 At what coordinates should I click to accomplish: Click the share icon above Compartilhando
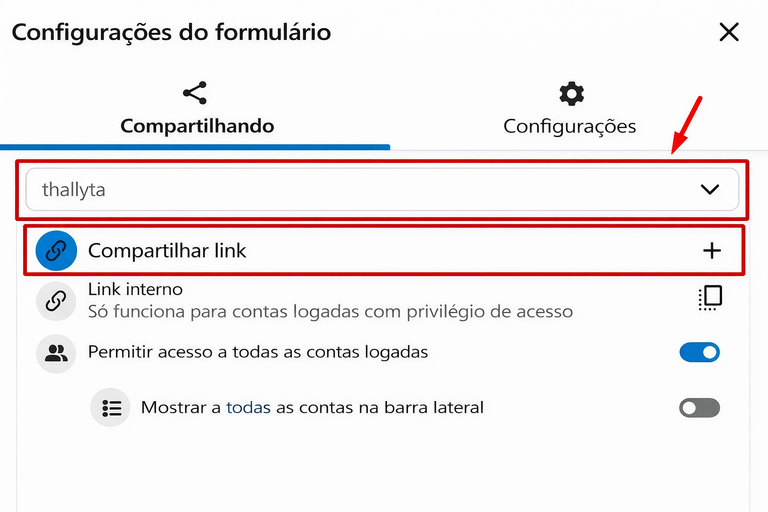196,94
